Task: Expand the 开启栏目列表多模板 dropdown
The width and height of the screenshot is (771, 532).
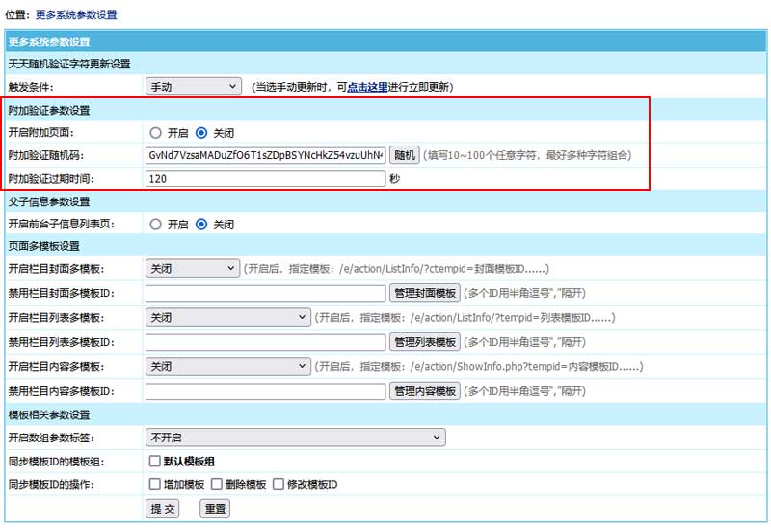Action: (226, 317)
